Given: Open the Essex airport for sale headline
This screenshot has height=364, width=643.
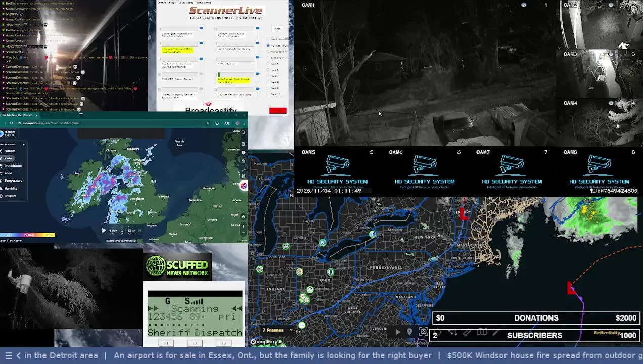Looking at the screenshot, I should point(273,355).
